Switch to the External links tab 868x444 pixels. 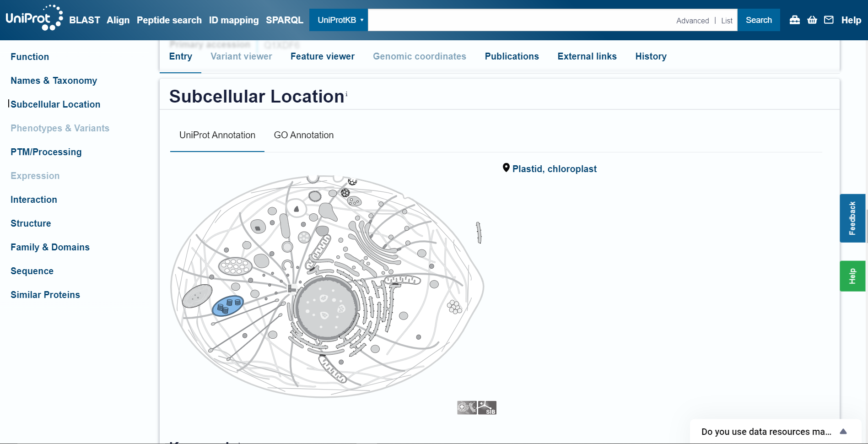click(587, 56)
